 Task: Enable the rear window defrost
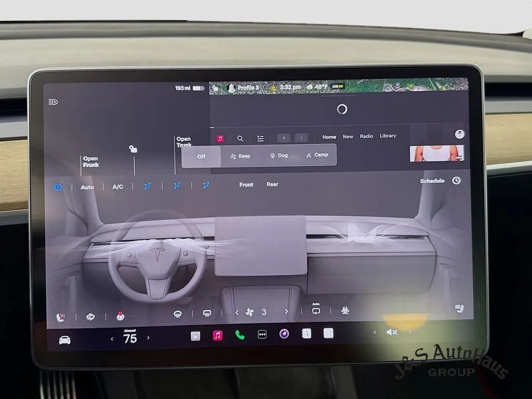[x=207, y=313]
